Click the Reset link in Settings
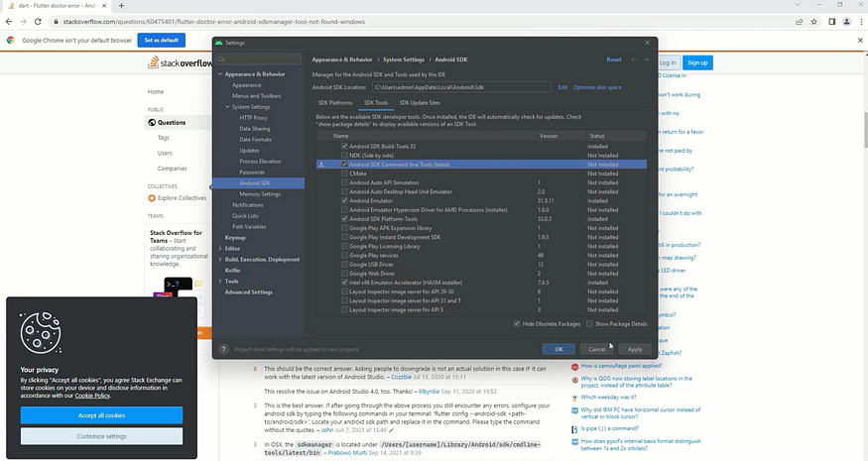Viewport: 868px width, 461px height. pos(614,59)
